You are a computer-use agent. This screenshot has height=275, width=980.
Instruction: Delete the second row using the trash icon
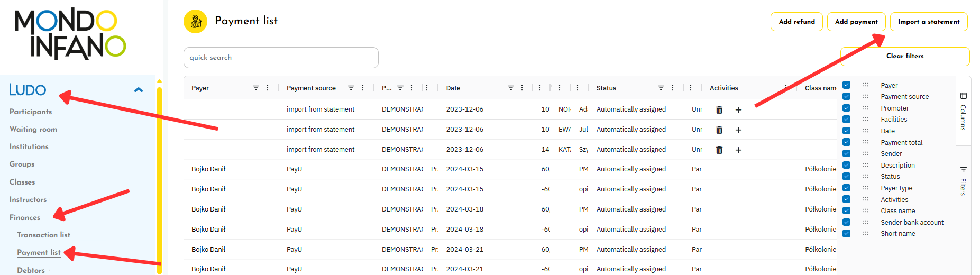point(719,130)
